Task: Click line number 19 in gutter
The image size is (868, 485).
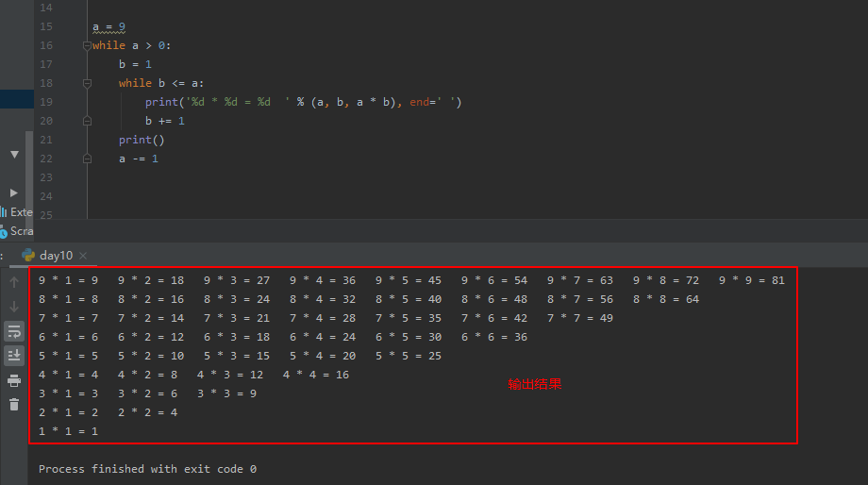Action: click(46, 102)
